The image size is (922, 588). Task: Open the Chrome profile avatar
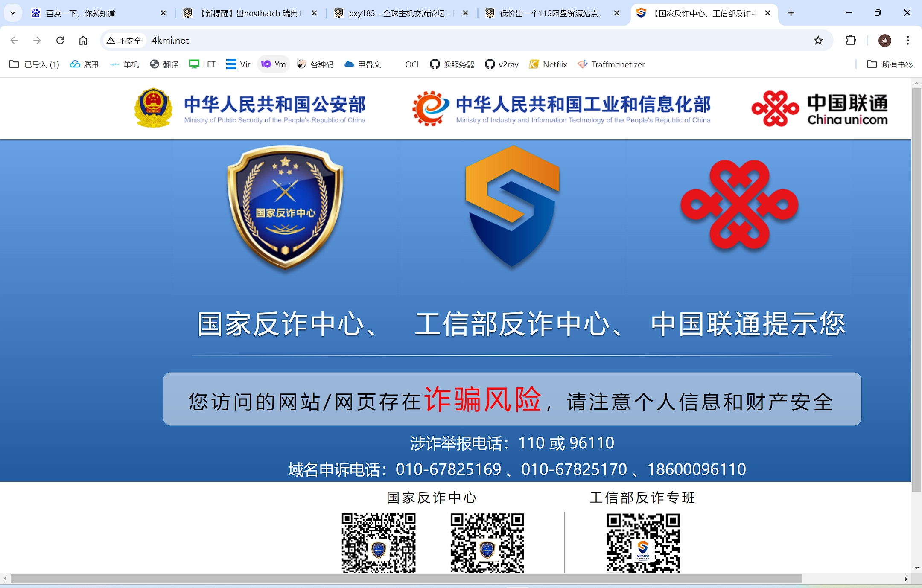coord(885,40)
